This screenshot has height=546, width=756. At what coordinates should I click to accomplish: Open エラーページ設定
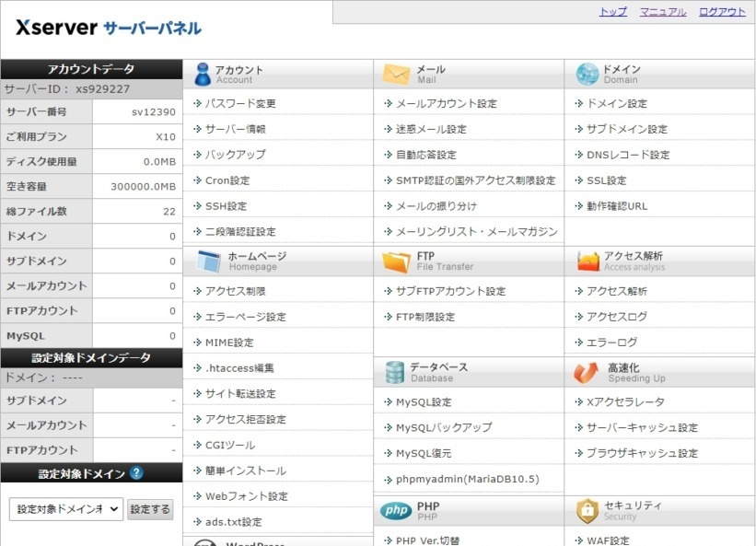246,317
